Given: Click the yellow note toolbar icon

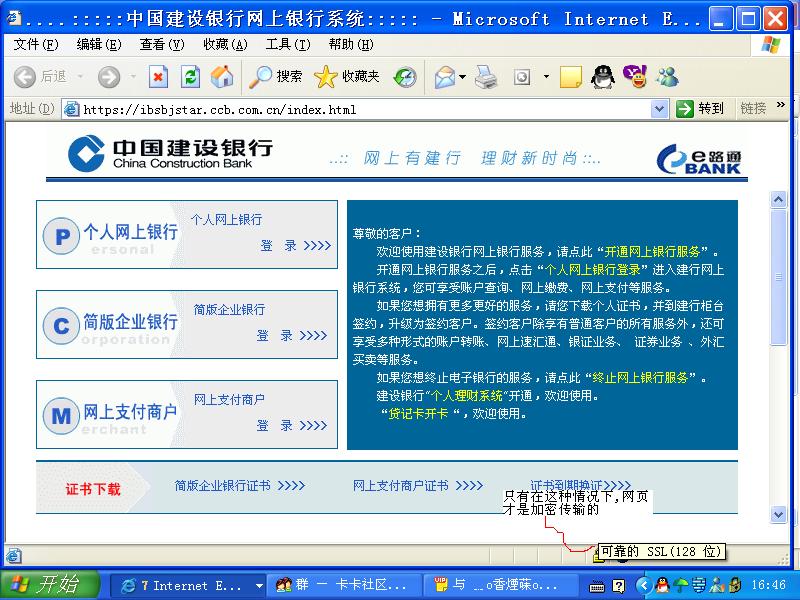Looking at the screenshot, I should pos(570,78).
